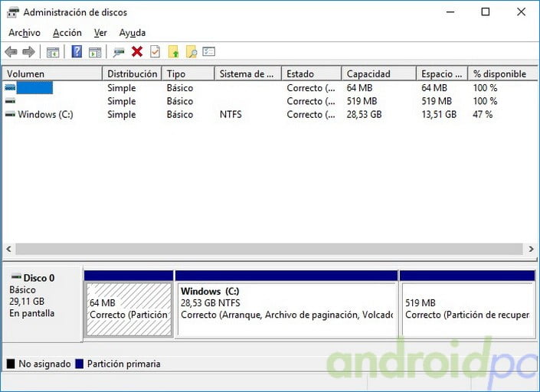Screen dimensions: 540x392
Task: Open the Ayuda menu
Action: [132, 33]
